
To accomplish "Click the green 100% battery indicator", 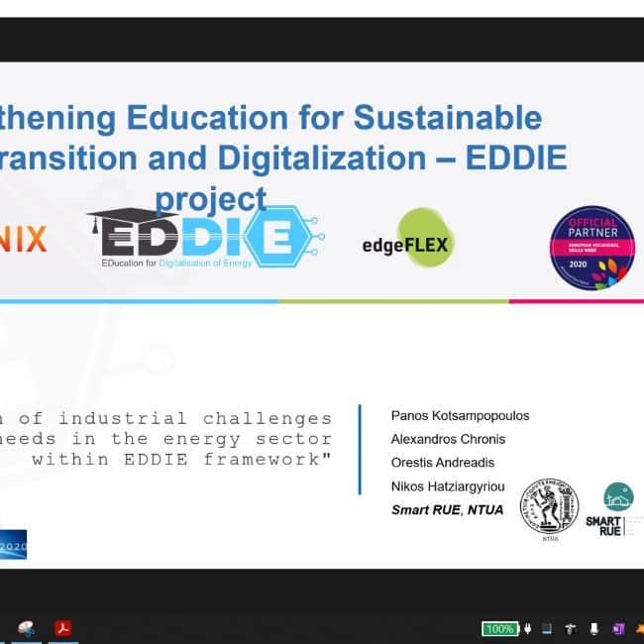I will pos(500,629).
